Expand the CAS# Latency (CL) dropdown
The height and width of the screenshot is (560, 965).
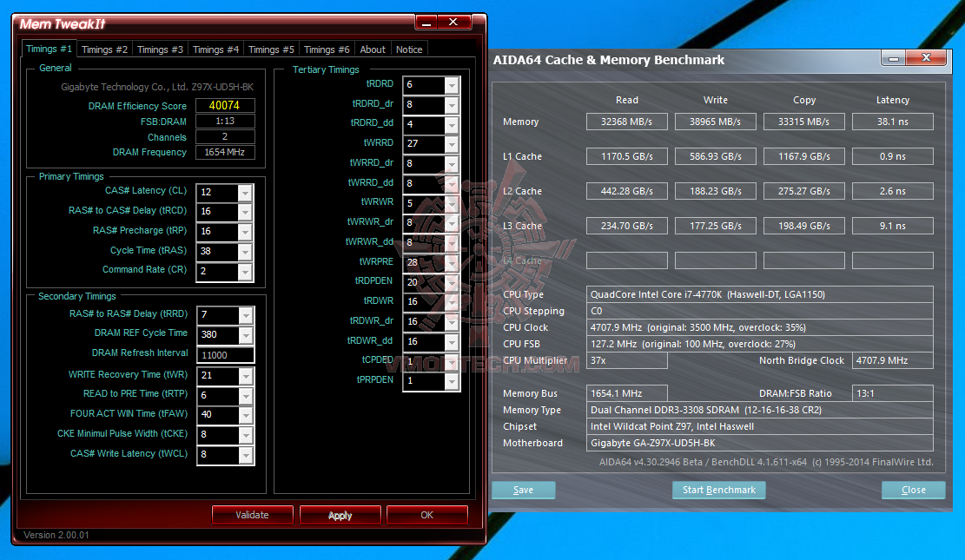click(245, 193)
